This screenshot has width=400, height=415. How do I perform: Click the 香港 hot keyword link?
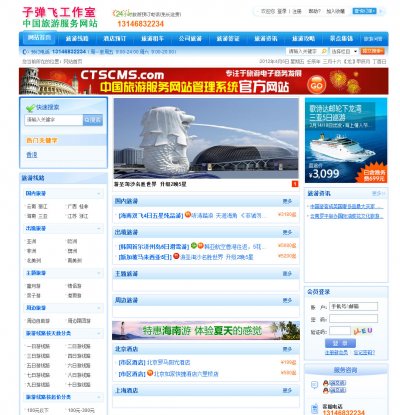tap(32, 155)
